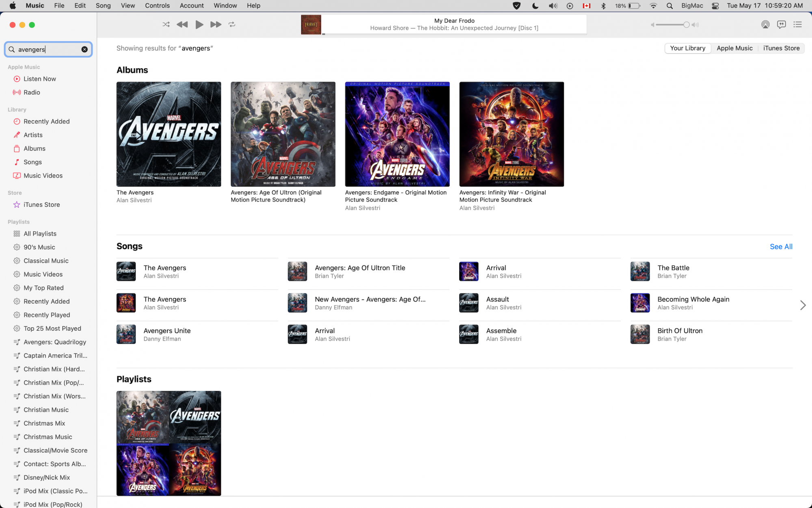Adjust the volume slider
Screen dimensions: 812x508
686,25
